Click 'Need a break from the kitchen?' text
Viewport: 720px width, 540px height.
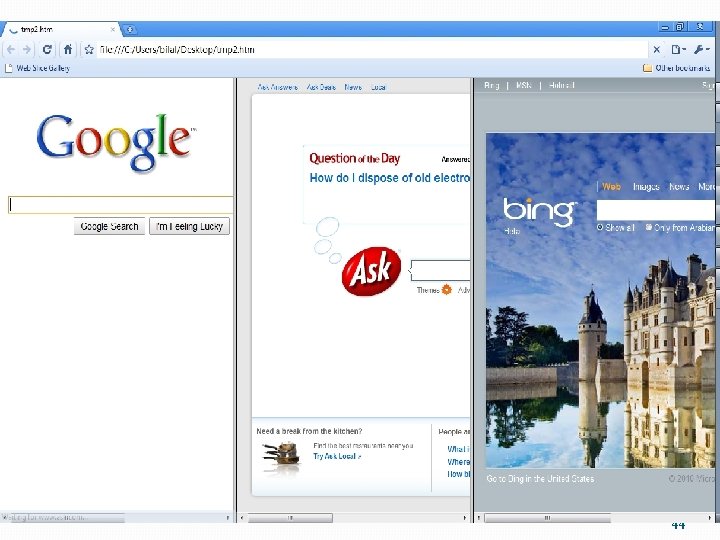pos(309,431)
